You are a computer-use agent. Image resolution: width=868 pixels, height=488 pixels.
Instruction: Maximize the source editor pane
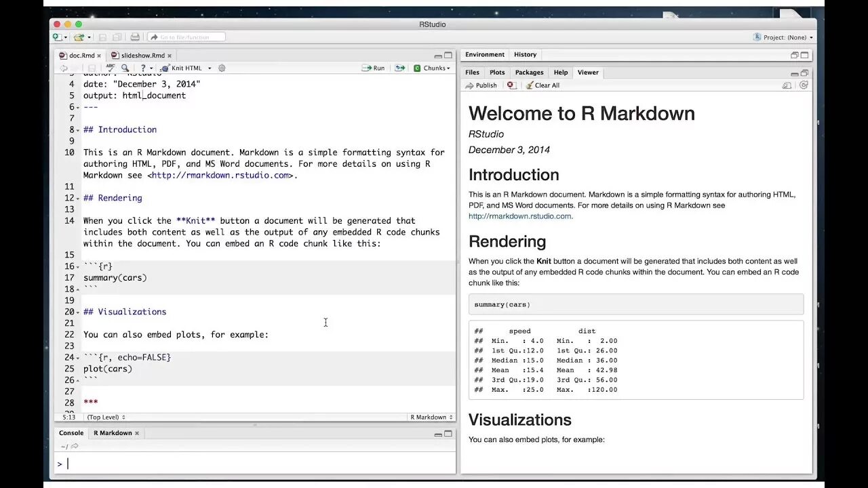point(448,55)
